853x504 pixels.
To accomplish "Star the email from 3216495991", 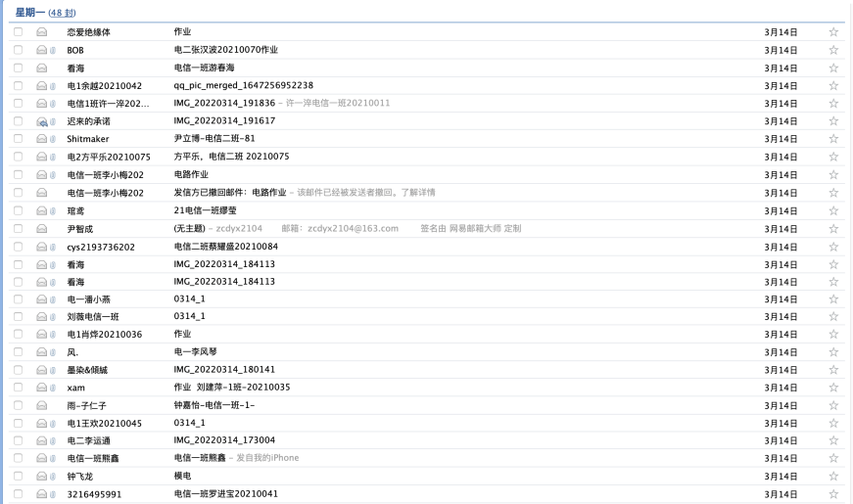I will pos(833,493).
